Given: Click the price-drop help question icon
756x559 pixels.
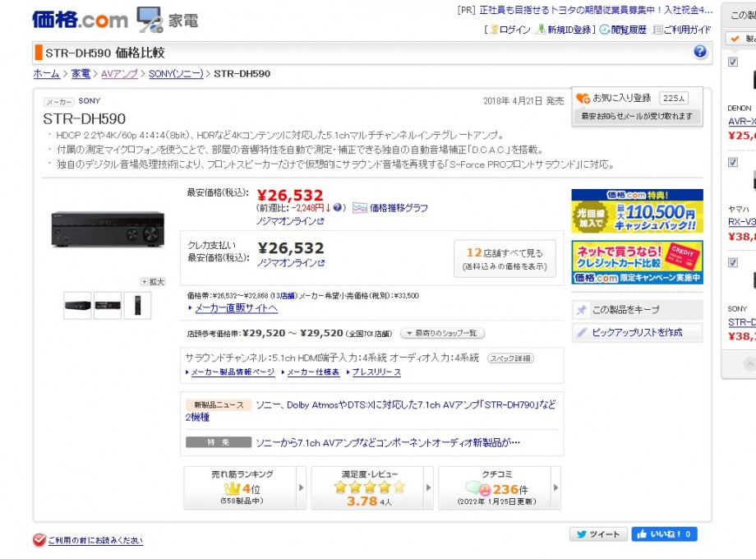Looking at the screenshot, I should (338, 207).
